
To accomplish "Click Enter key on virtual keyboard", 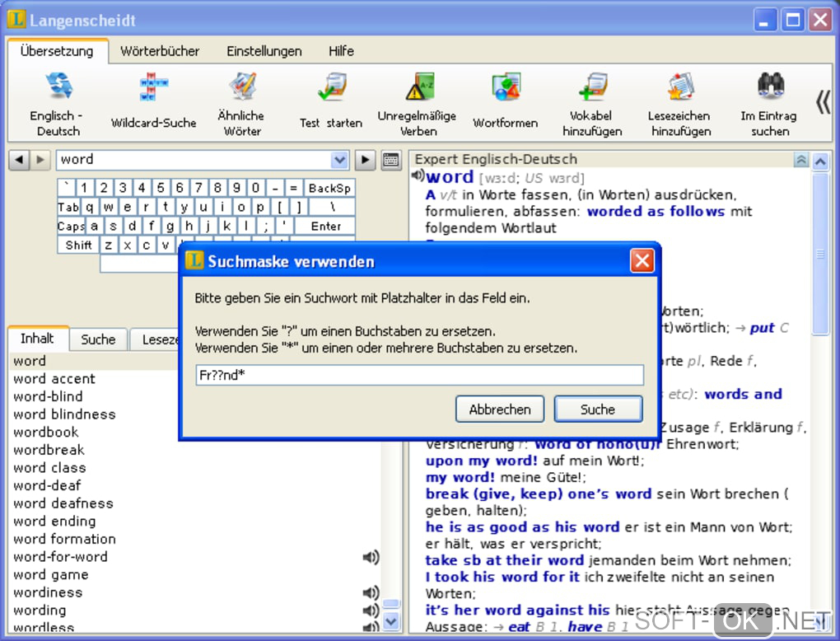I will (326, 227).
